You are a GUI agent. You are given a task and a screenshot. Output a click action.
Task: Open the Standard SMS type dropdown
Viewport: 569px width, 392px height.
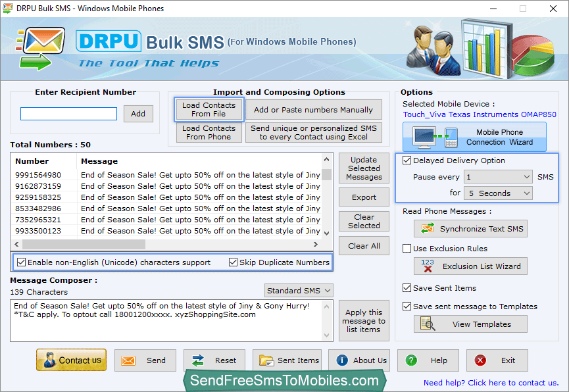click(x=298, y=290)
